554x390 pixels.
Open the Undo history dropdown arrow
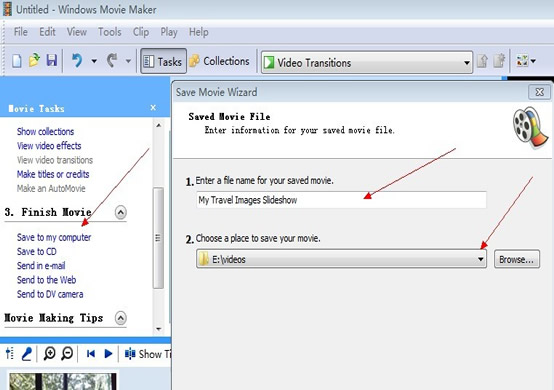[x=94, y=61]
